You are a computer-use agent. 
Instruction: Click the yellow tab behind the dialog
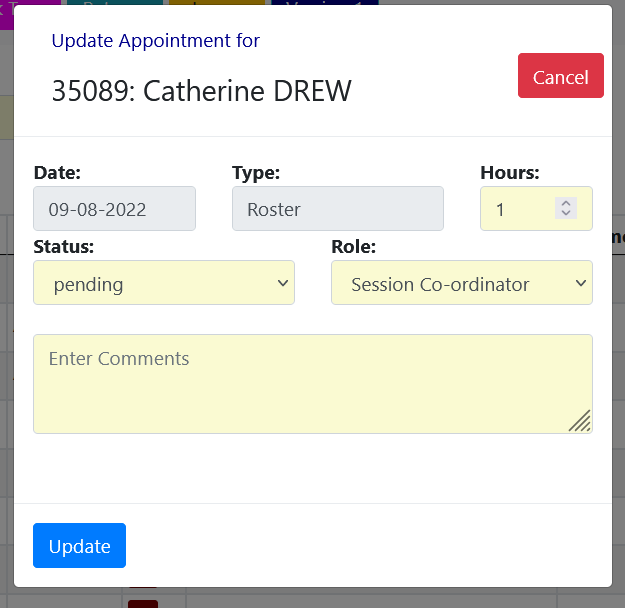(216, 3)
